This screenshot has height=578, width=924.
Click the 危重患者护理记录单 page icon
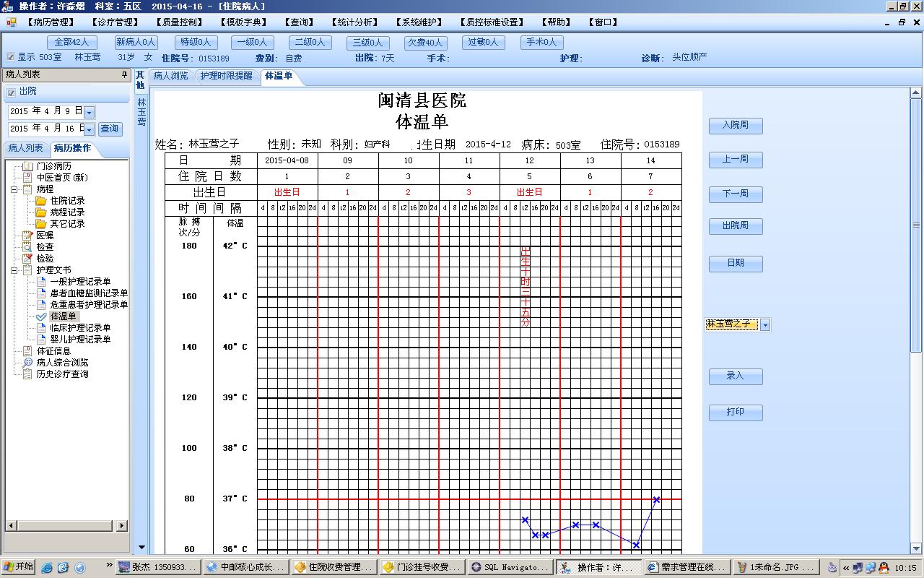[x=41, y=305]
